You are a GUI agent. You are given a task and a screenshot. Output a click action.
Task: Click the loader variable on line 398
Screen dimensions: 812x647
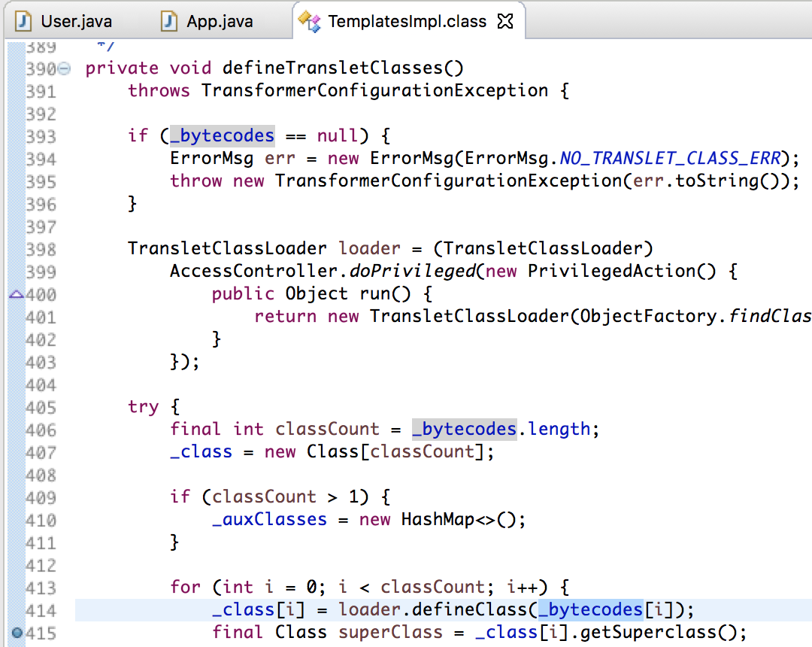pos(369,249)
